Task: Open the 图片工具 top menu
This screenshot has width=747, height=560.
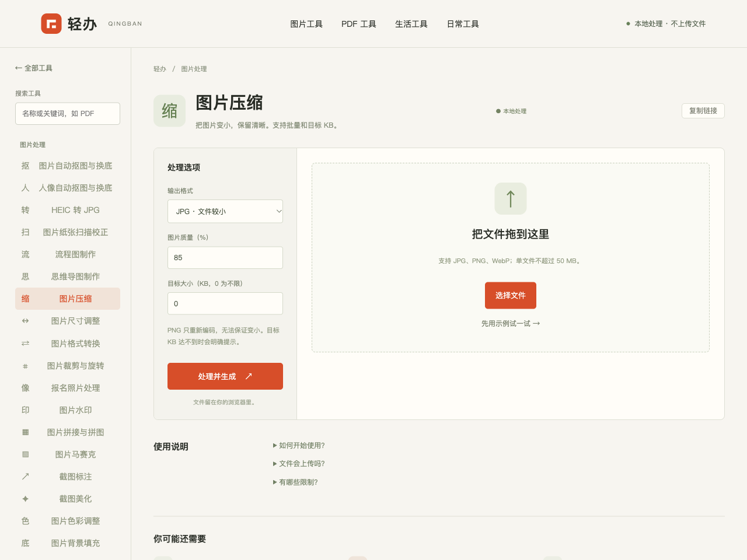Action: pos(306,24)
